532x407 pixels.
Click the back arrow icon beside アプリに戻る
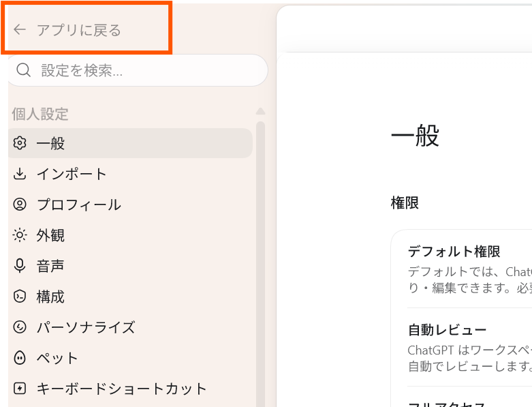[20, 30]
